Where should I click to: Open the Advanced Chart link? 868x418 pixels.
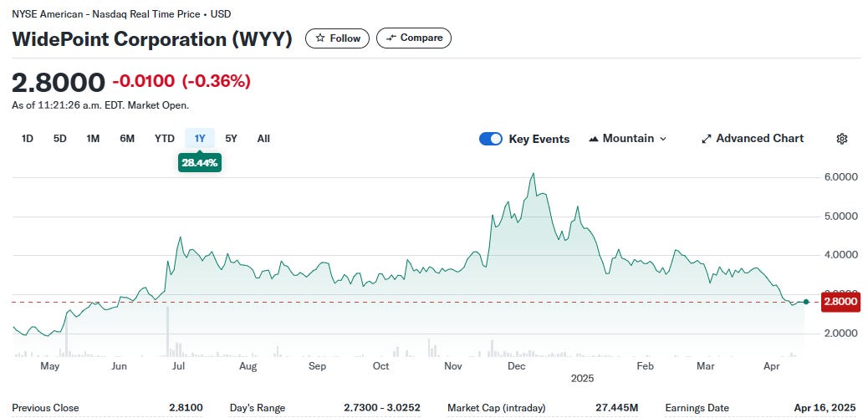click(753, 139)
